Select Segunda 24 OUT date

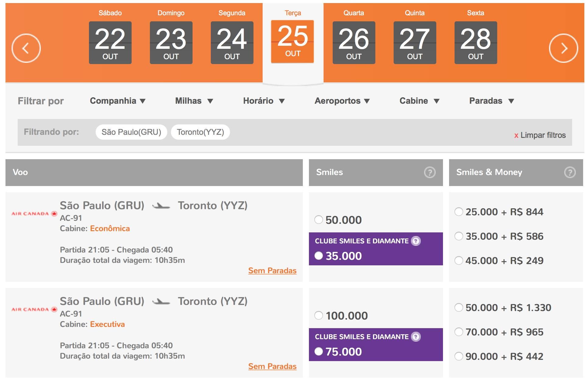(232, 42)
